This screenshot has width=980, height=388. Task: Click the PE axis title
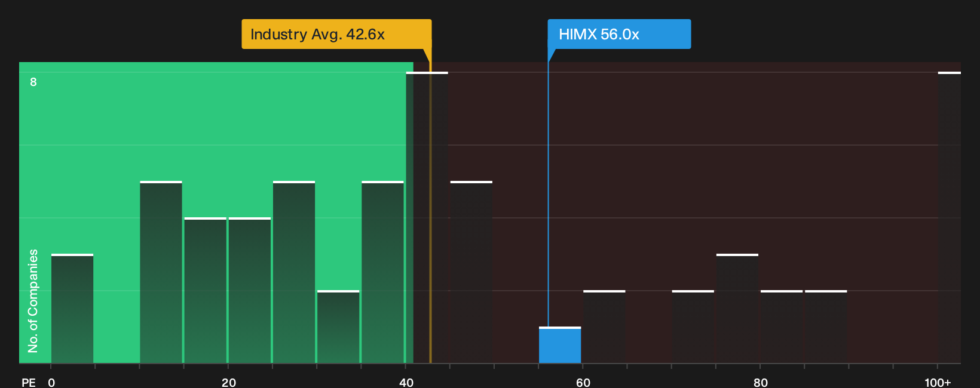[x=29, y=382]
